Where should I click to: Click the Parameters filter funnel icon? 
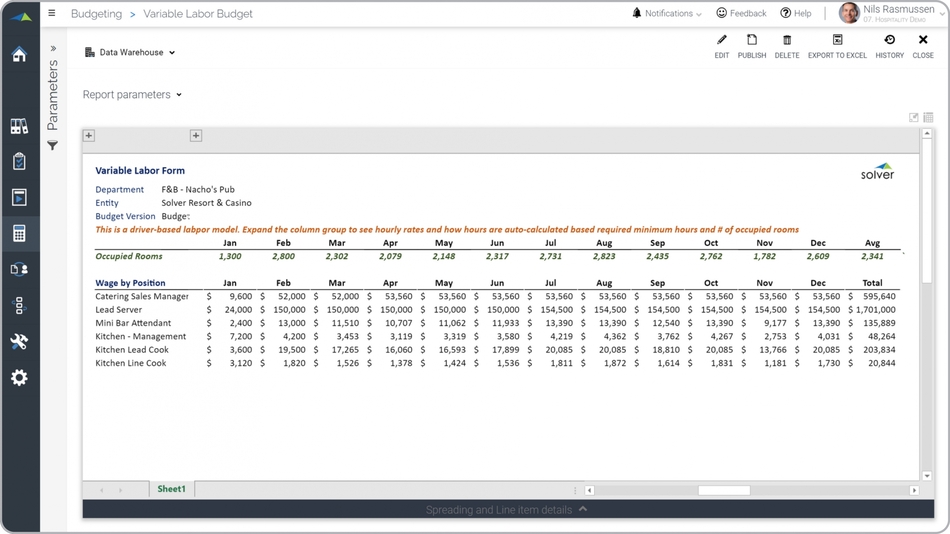click(x=53, y=146)
